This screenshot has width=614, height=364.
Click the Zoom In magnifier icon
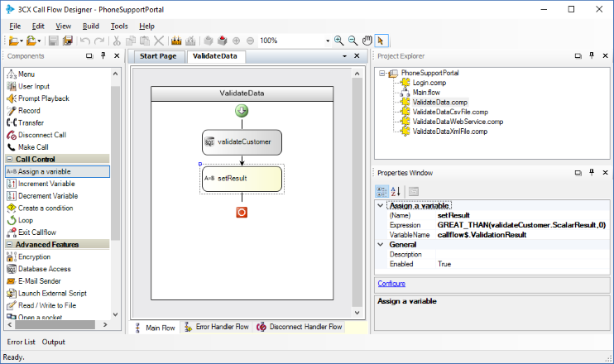338,41
